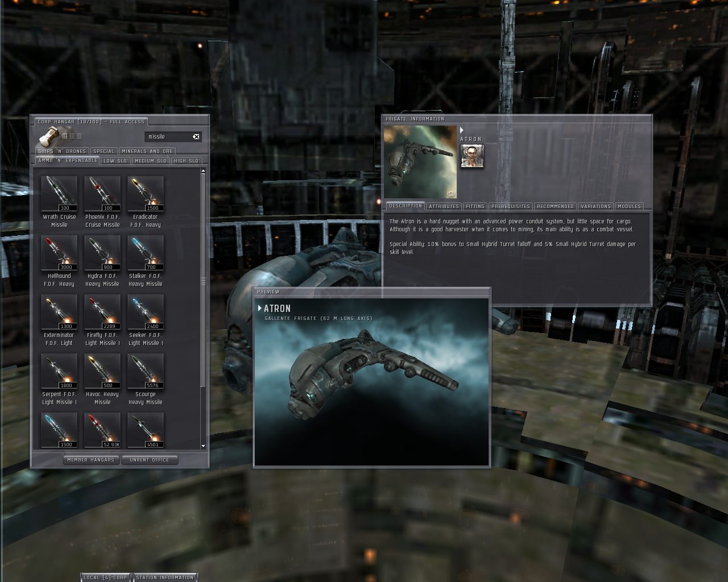Select the missile stack with quantity 4501
This screenshot has height=582, width=728.
coord(146,430)
